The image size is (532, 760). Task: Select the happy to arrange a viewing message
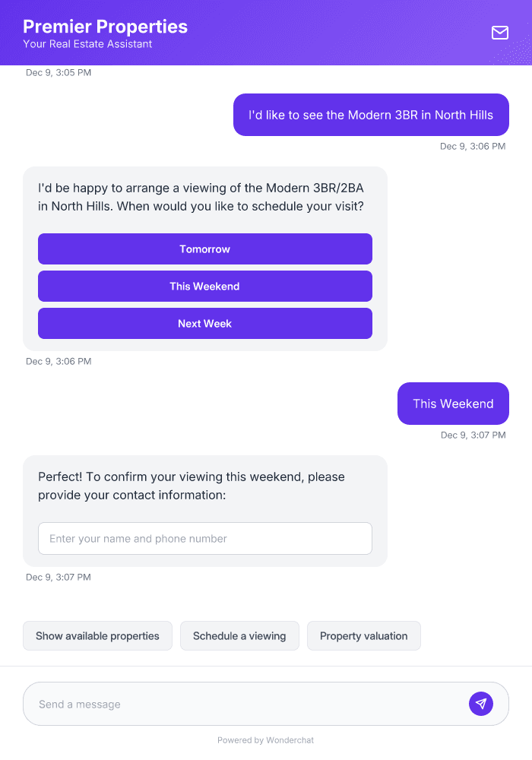[x=207, y=197]
